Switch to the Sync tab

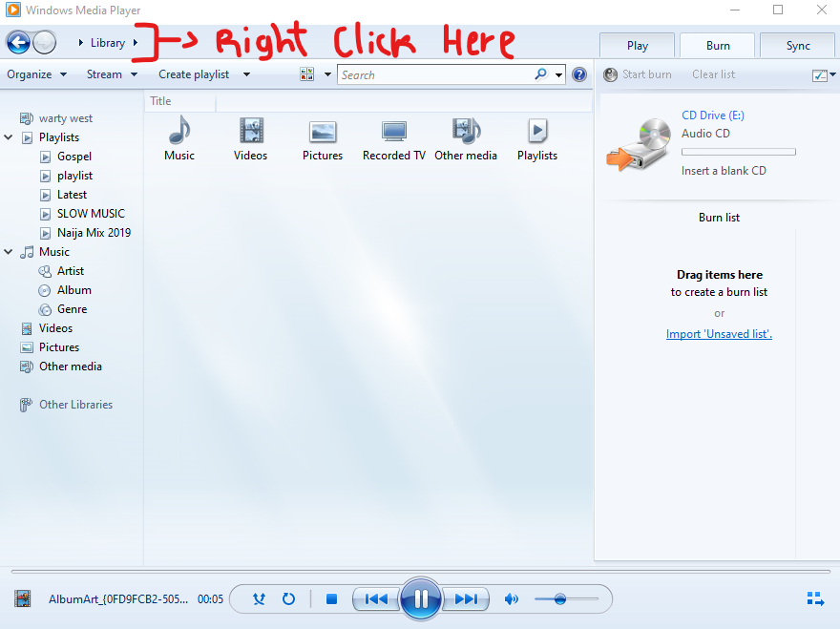click(x=798, y=46)
